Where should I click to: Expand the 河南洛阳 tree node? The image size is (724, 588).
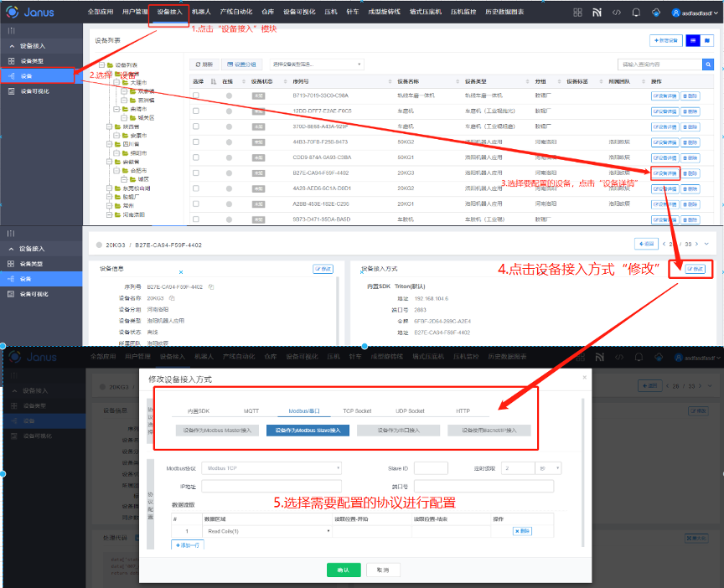click(110, 214)
